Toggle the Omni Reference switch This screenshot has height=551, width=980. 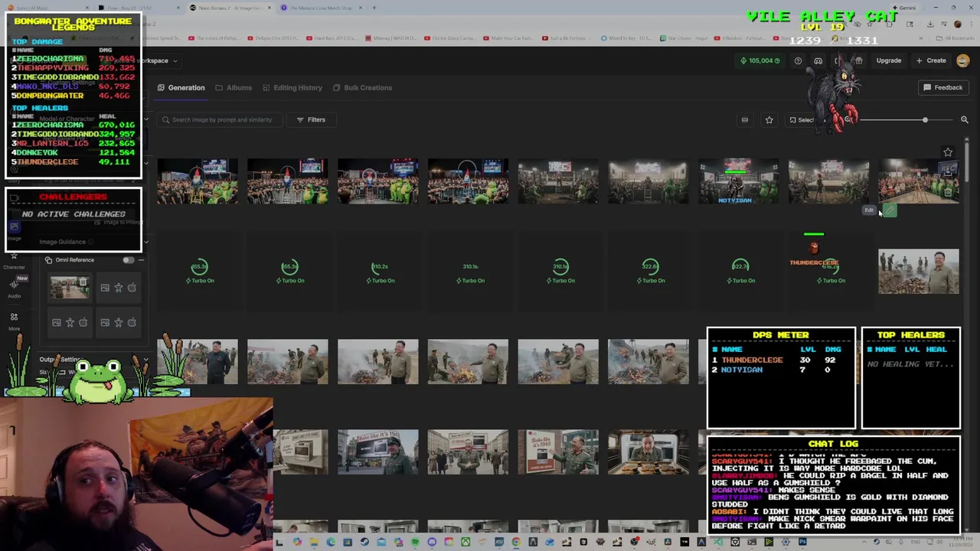[128, 260]
